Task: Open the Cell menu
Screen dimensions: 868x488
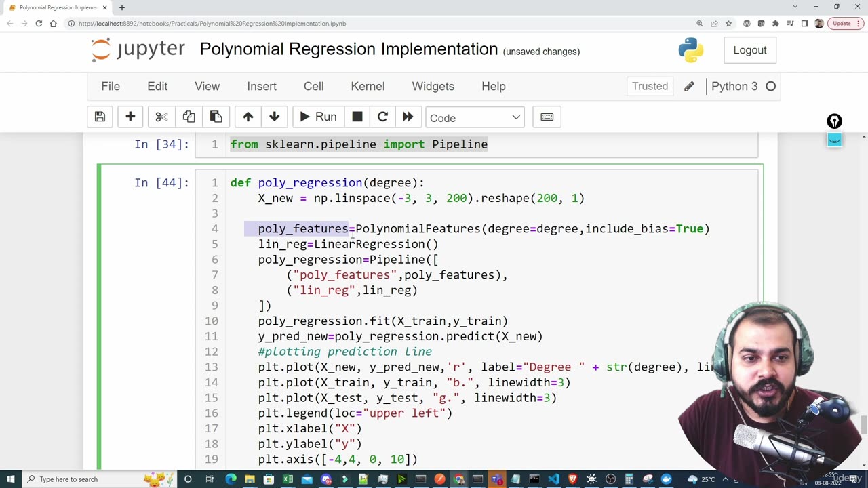Action: [x=314, y=86]
